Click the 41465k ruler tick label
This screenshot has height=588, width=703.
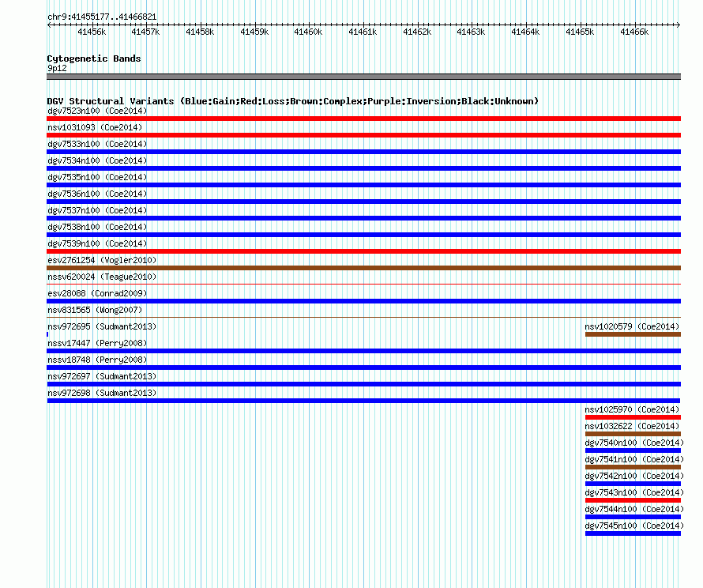pyautogui.click(x=580, y=32)
